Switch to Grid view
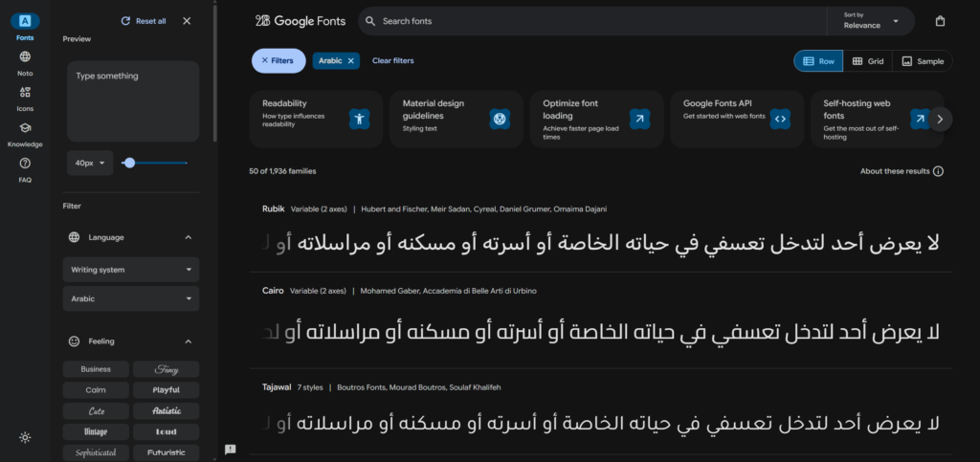The image size is (980, 462). pos(868,61)
